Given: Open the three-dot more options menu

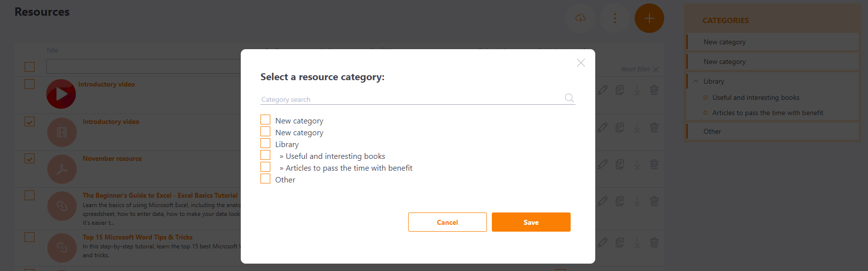Looking at the screenshot, I should (x=615, y=18).
